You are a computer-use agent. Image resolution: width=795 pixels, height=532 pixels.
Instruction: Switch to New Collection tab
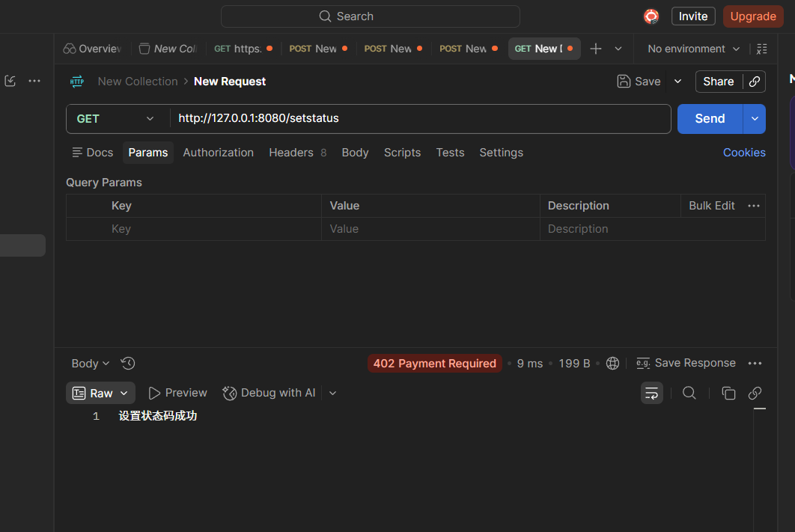tap(168, 49)
